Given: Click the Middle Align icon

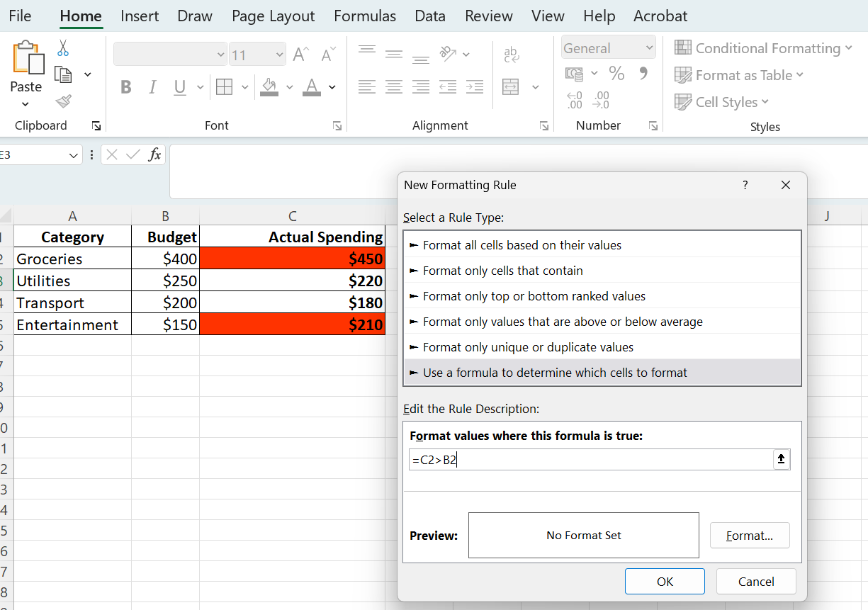Looking at the screenshot, I should 394,54.
